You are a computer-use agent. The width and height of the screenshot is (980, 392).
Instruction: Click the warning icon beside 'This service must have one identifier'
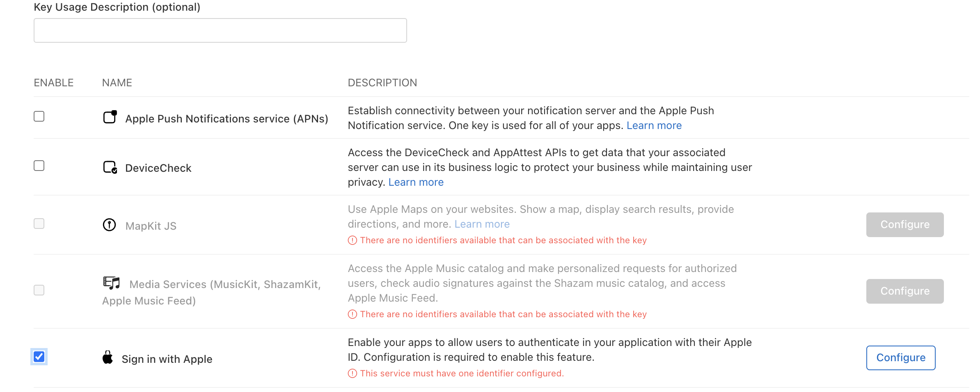tap(353, 374)
